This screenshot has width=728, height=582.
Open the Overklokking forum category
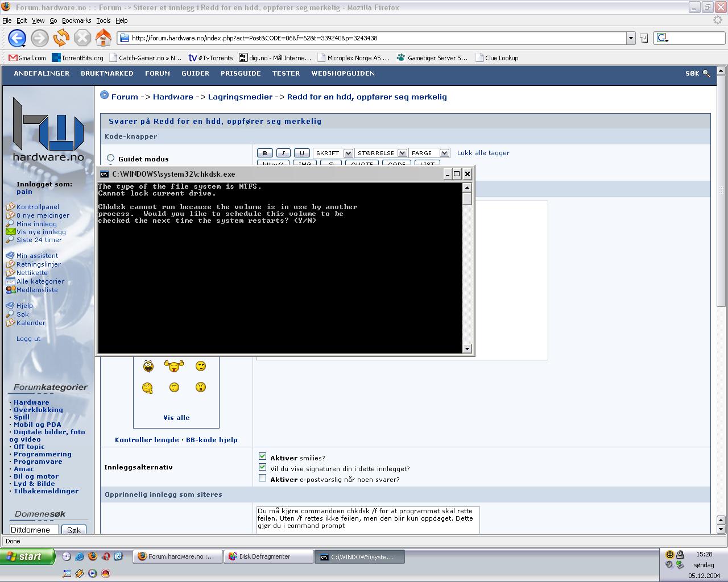click(x=38, y=410)
